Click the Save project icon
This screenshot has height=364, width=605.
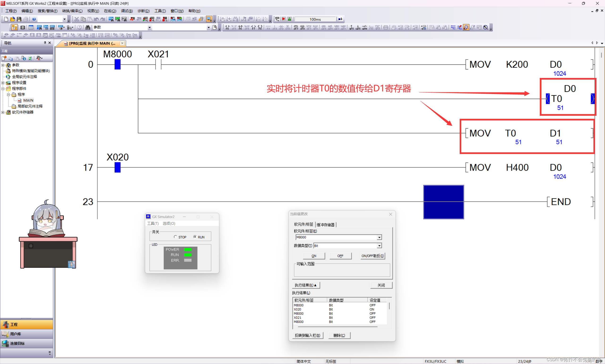point(19,19)
